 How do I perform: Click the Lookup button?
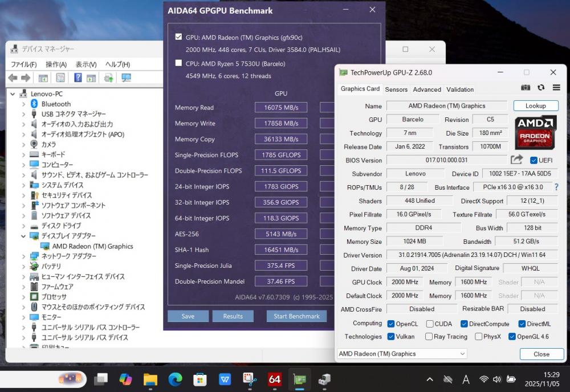pos(535,106)
